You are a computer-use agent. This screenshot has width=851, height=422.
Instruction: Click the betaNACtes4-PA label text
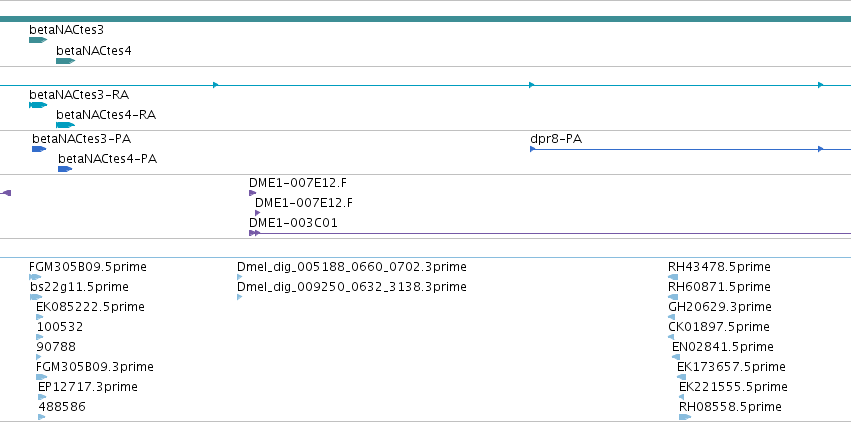tap(107, 159)
